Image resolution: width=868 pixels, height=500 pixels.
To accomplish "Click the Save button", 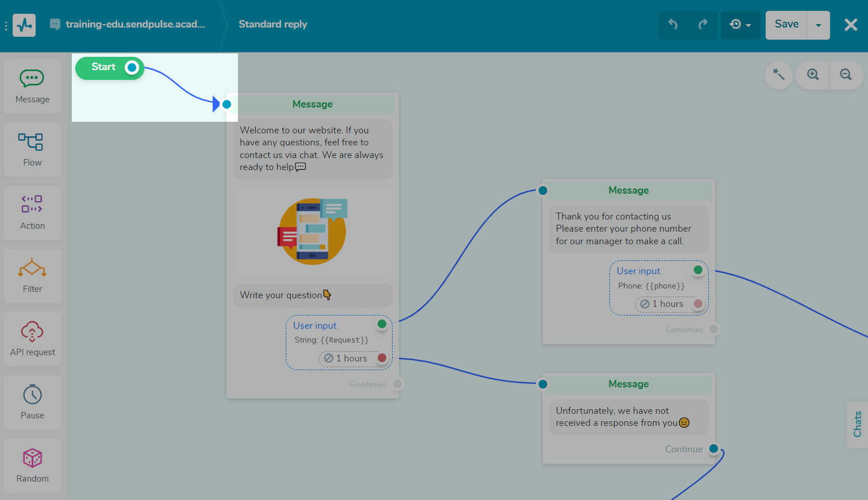I will coord(786,25).
